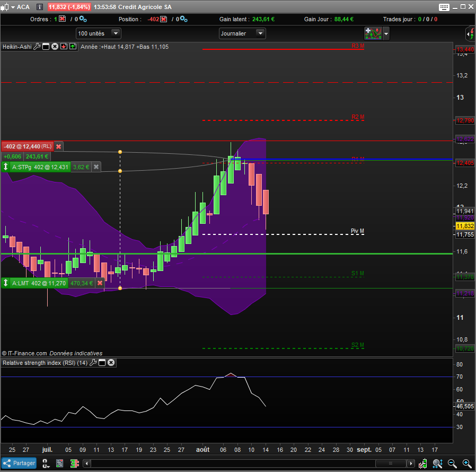Open Heikin-Ashi settings wrench
The image size is (476, 472).
(37, 47)
